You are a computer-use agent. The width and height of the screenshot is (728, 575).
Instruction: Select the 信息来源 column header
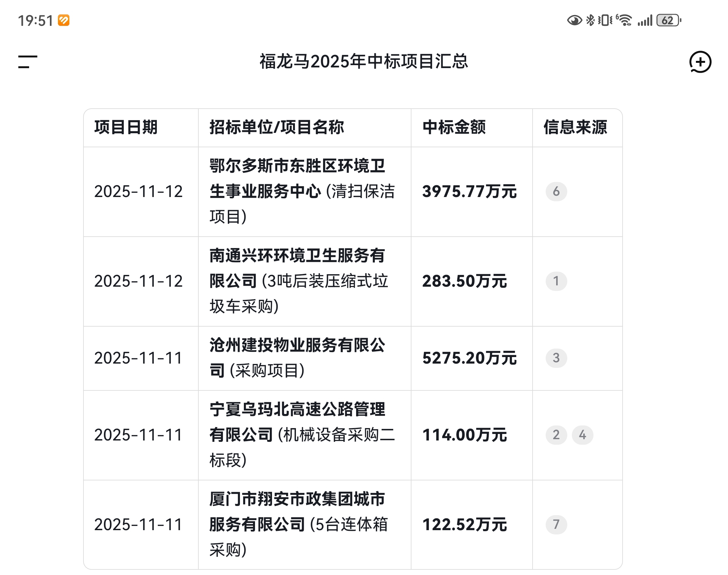pyautogui.click(x=575, y=127)
